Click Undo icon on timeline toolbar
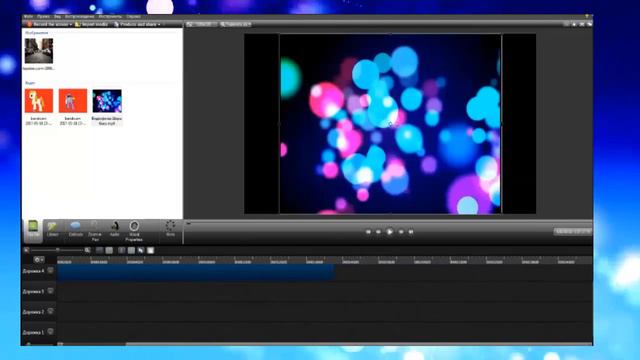The width and height of the screenshot is (640, 360). point(99,250)
